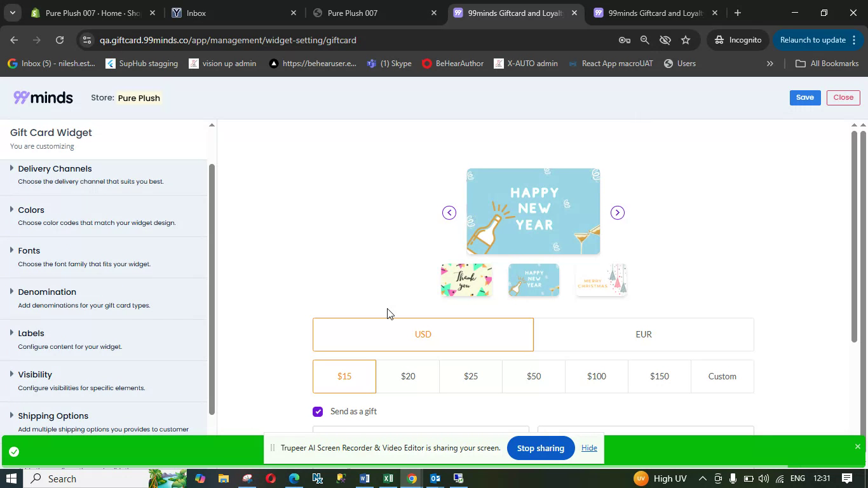Show hidden system tray icons
Screen dimensions: 868x488
tap(702, 478)
